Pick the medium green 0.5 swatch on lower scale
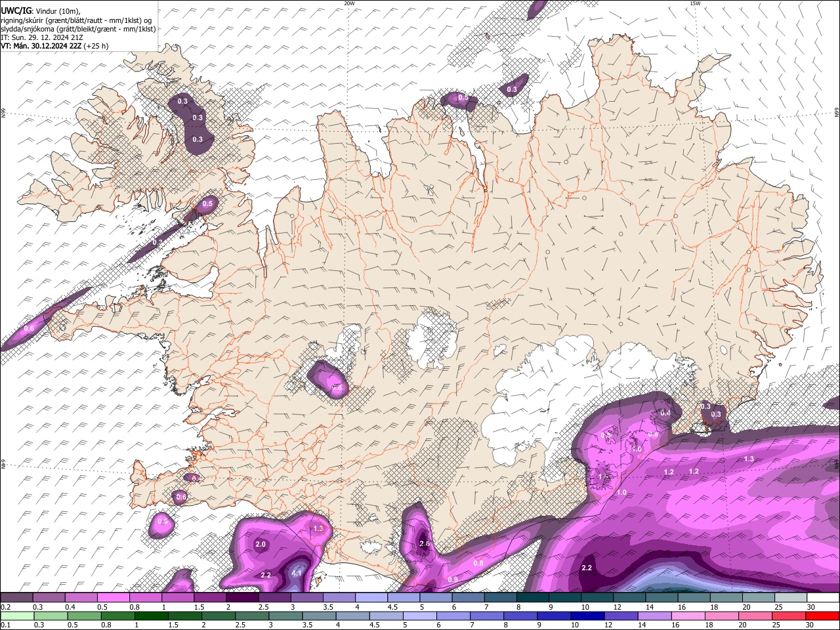Screen dimensions: 840x630 [85, 616]
